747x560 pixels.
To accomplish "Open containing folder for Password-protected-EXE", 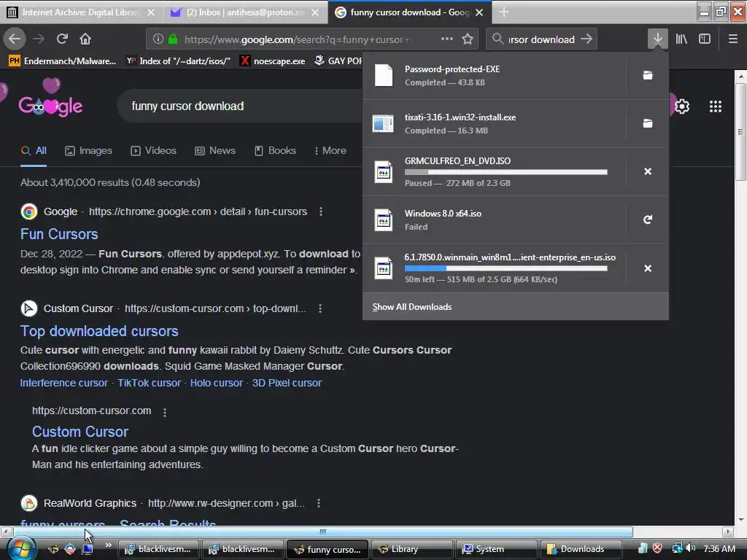I will (x=648, y=75).
